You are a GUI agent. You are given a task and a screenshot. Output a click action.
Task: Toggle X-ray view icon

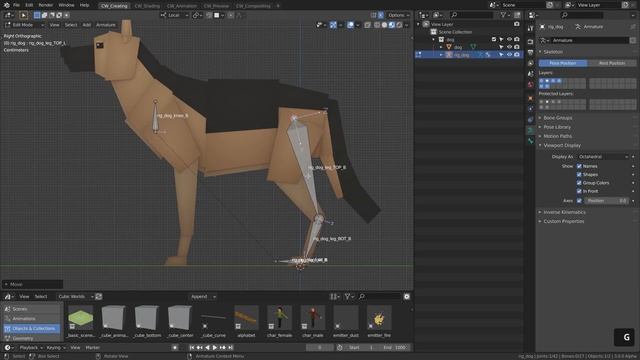367,25
